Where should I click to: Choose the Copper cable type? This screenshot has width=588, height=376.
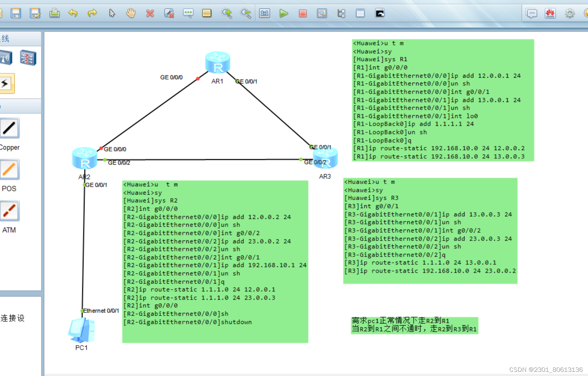[x=9, y=128]
